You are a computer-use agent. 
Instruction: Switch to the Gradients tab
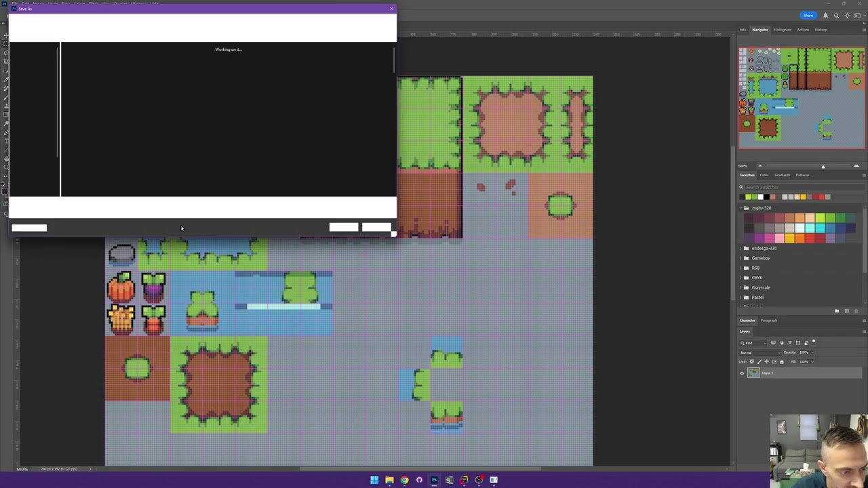pyautogui.click(x=783, y=175)
